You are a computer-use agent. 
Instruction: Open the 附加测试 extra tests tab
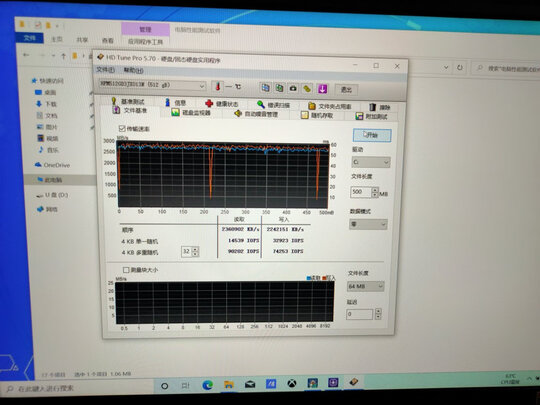372,116
